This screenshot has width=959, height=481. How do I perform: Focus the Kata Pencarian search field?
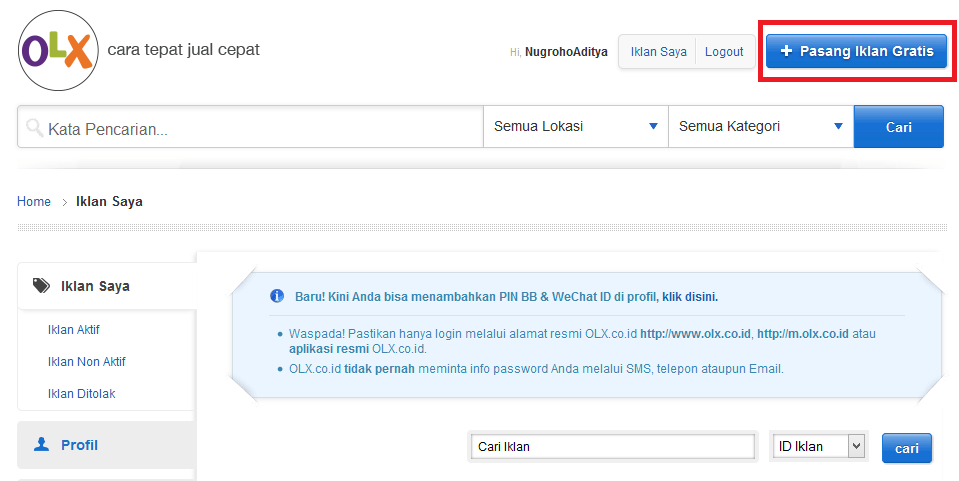coord(250,127)
